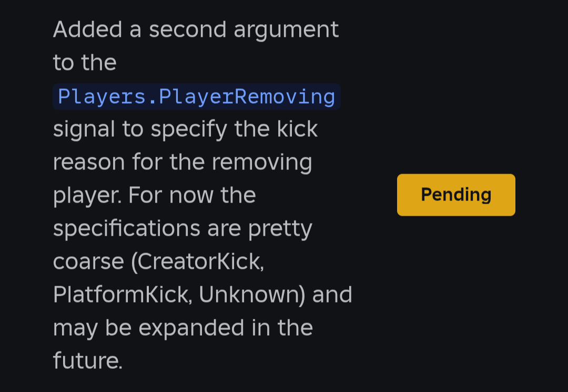Click the word expanded in the description
The height and width of the screenshot is (392, 568).
(x=191, y=328)
